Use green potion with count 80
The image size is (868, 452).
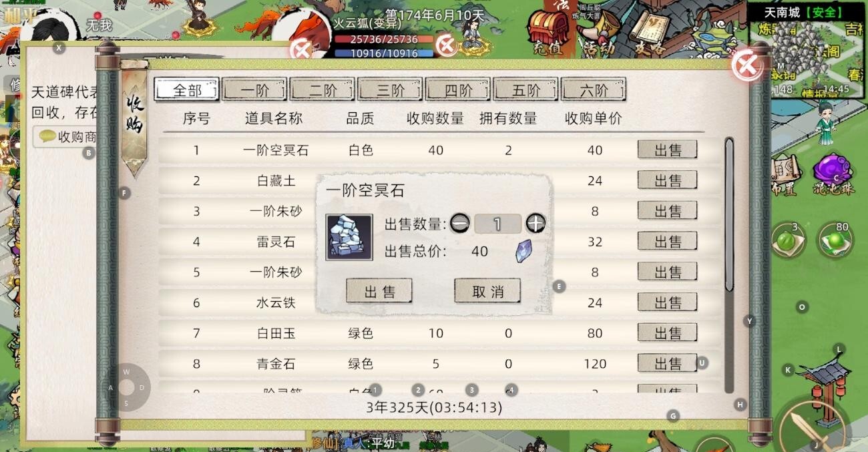click(x=835, y=240)
